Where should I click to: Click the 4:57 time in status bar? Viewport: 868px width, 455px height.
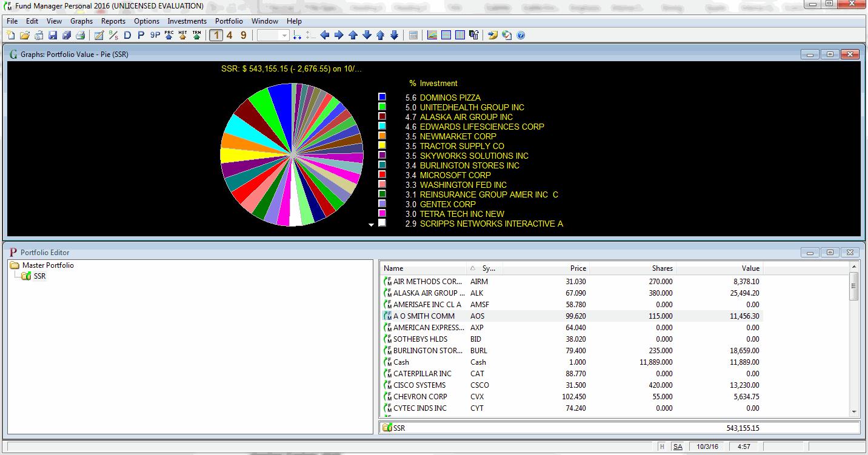coord(744,447)
